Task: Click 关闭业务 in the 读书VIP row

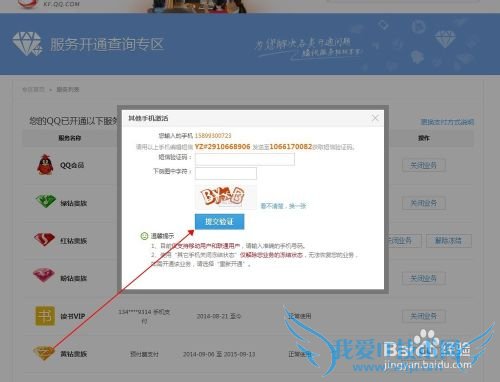Action: tap(423, 316)
